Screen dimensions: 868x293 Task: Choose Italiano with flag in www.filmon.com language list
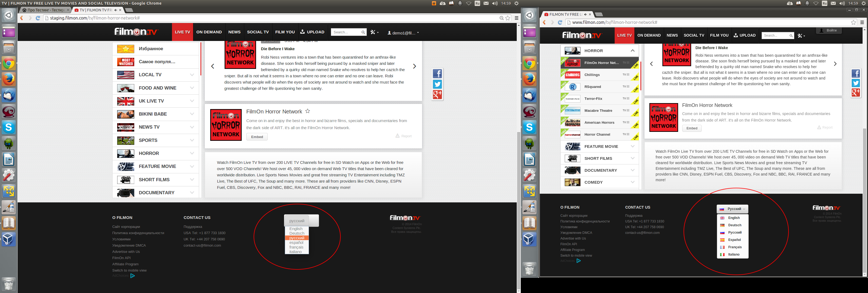click(732, 254)
